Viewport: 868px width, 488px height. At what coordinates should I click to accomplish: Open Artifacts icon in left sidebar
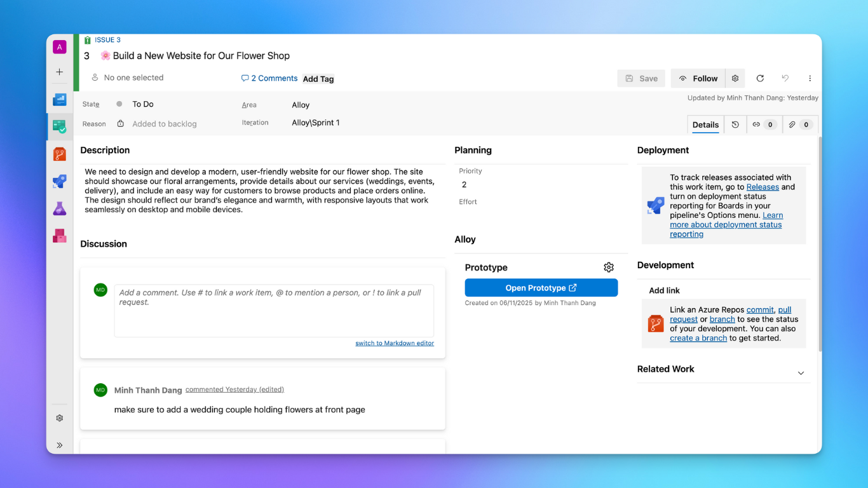[60, 236]
